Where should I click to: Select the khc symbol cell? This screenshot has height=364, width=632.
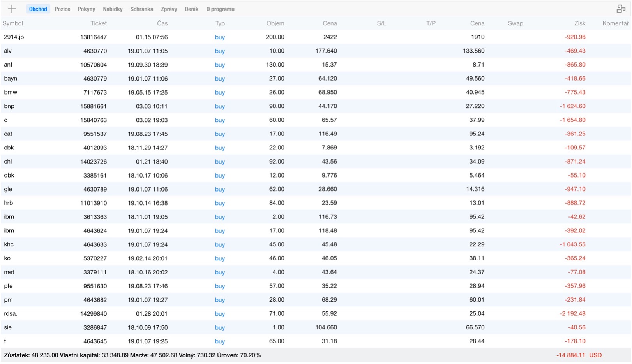coord(9,244)
